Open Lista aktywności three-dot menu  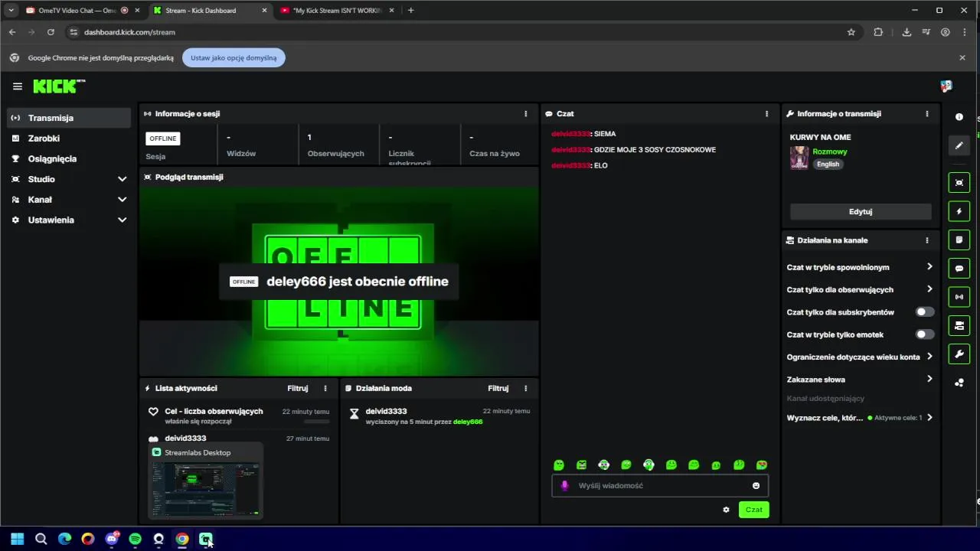(325, 389)
